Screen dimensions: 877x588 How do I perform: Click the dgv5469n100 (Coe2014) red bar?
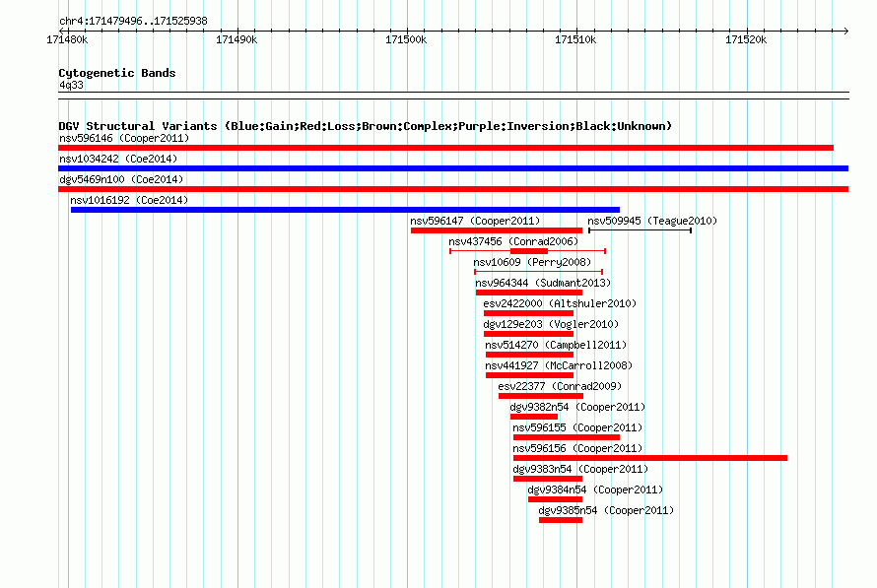coord(453,189)
